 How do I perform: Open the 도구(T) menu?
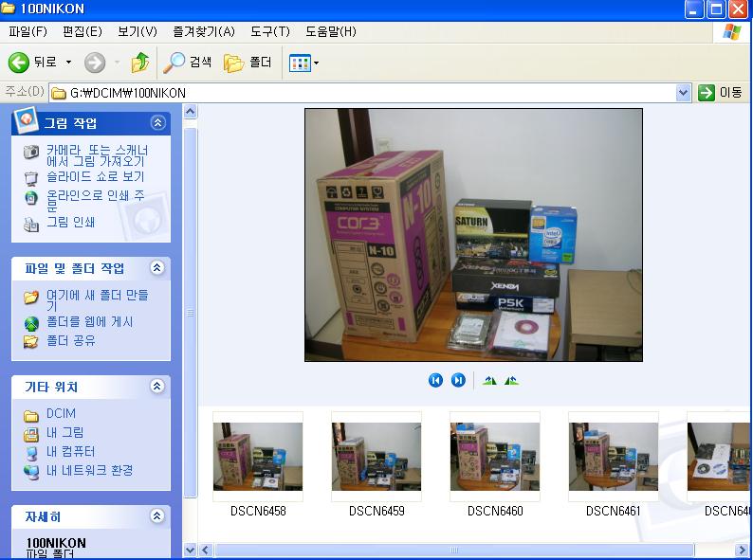tap(270, 31)
